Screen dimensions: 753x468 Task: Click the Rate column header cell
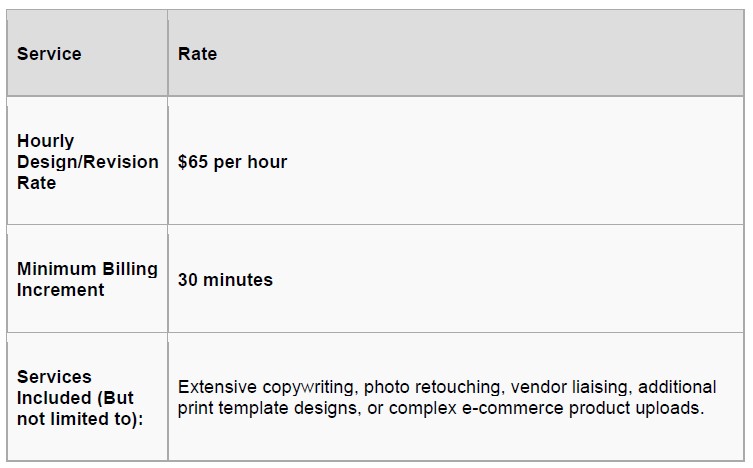tap(456, 53)
